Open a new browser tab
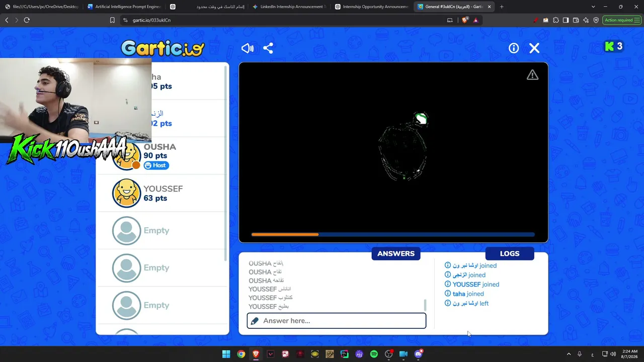 pyautogui.click(x=502, y=7)
